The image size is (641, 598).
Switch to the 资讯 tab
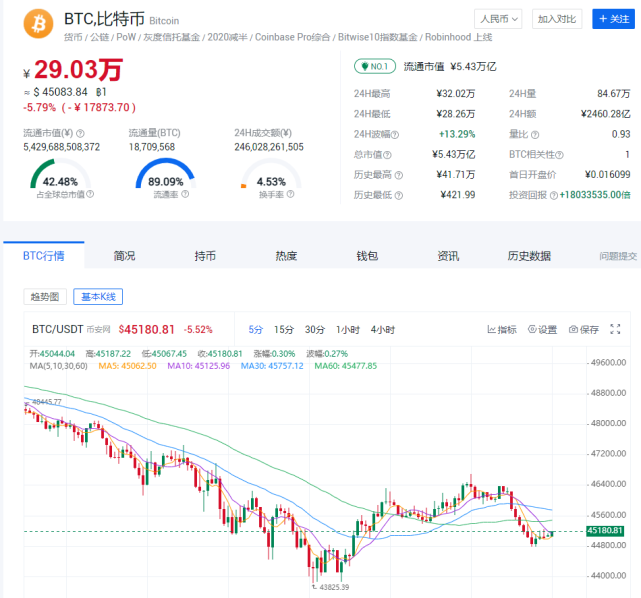tap(448, 256)
